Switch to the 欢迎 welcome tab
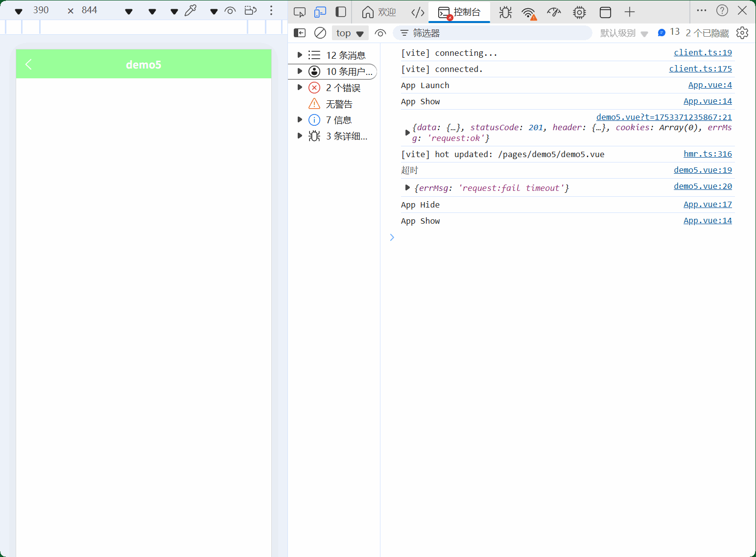This screenshot has height=557, width=756. [x=378, y=12]
